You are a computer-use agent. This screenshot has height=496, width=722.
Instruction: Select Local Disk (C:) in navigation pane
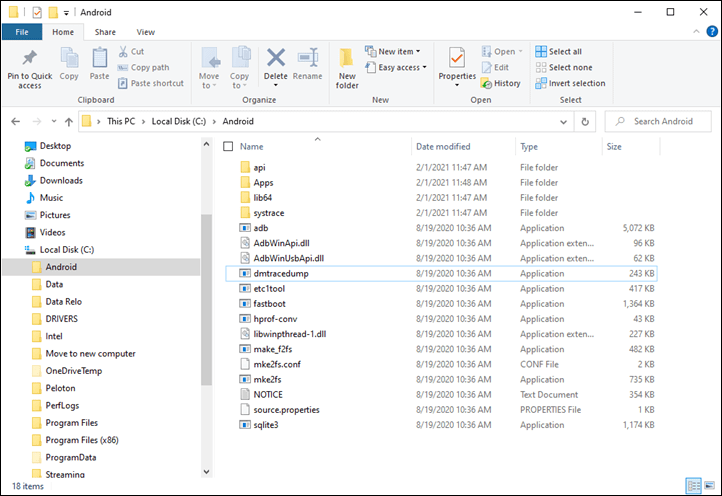66,250
